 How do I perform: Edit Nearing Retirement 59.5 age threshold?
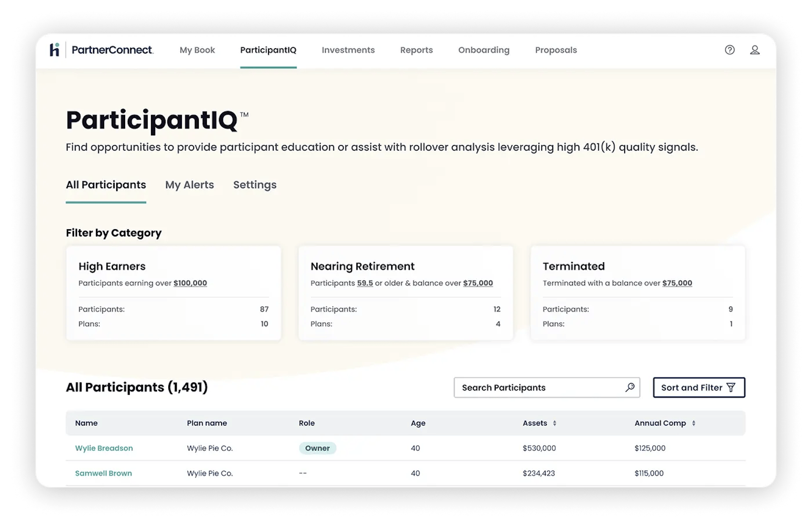(365, 283)
